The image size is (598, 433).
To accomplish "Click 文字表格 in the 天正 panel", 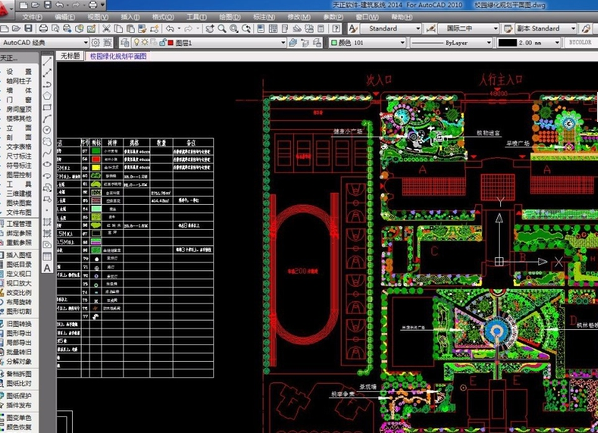I will 19,146.
